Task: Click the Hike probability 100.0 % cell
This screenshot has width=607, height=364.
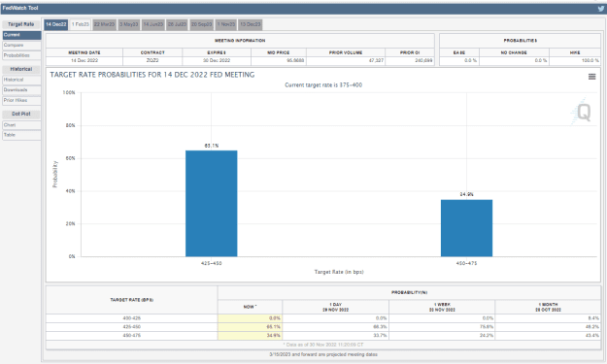Action: click(575, 61)
